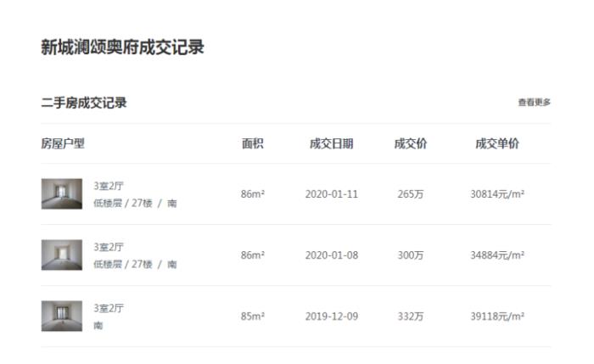Click the 二手房成交记录 section heading
This screenshot has width=594, height=364.
pyautogui.click(x=84, y=103)
